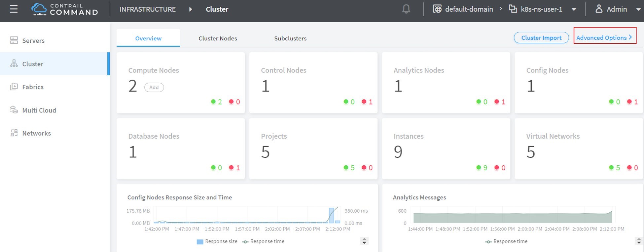Image resolution: width=644 pixels, height=252 pixels.
Task: Click the default-domain label
Action: (469, 9)
